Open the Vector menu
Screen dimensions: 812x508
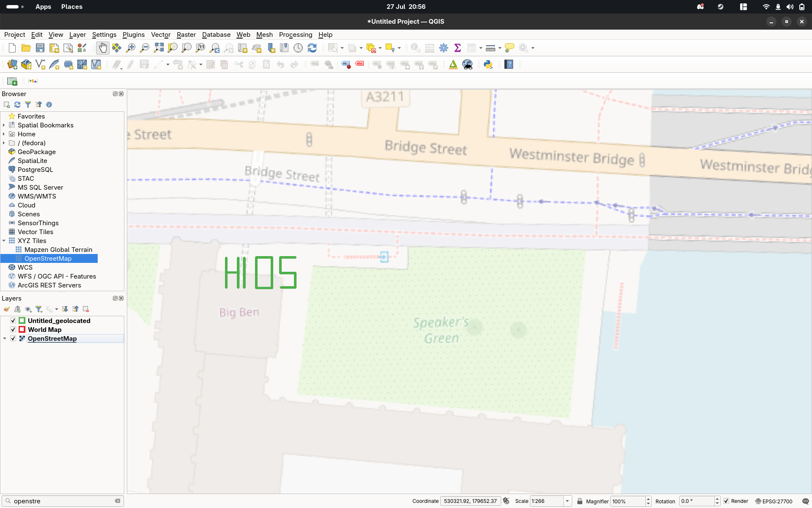click(x=161, y=35)
